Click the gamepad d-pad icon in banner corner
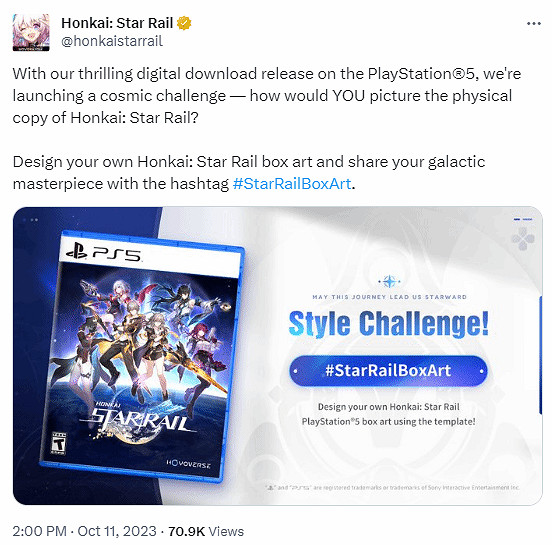The width and height of the screenshot is (552, 545). 523,239
